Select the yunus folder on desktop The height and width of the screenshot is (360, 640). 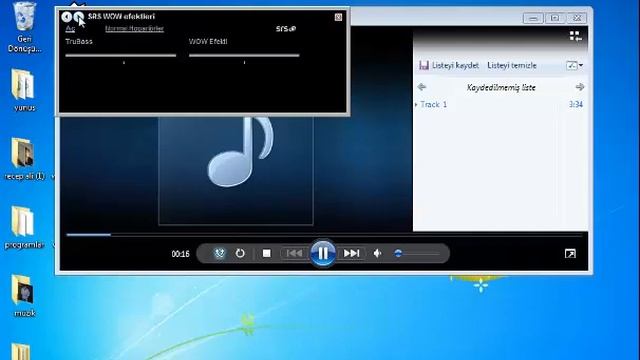click(x=24, y=90)
